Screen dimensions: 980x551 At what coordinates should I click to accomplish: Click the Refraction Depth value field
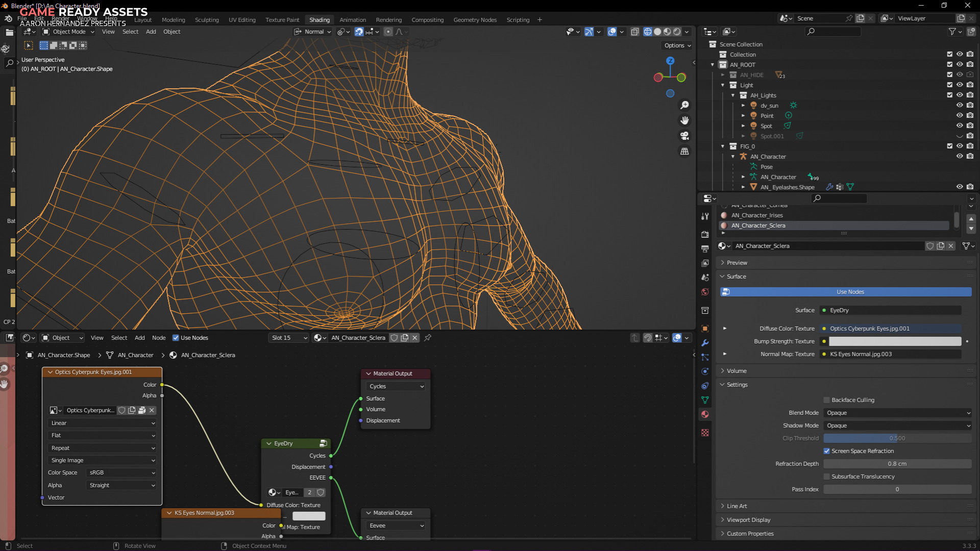tap(897, 464)
